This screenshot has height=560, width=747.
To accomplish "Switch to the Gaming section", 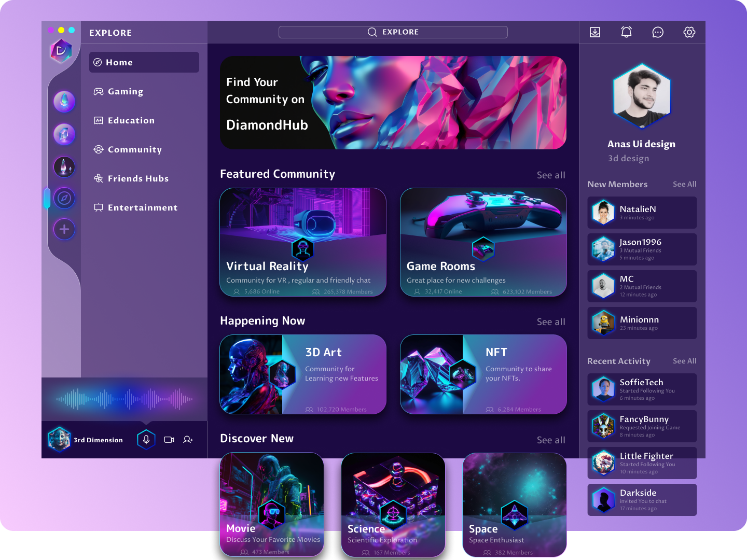I will point(125,91).
